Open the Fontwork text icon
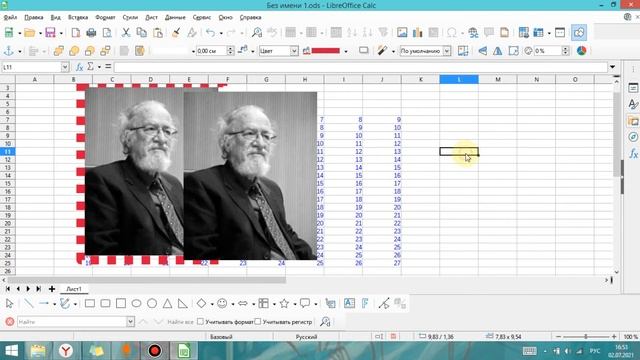This screenshot has height=360, width=640. tap(365, 303)
